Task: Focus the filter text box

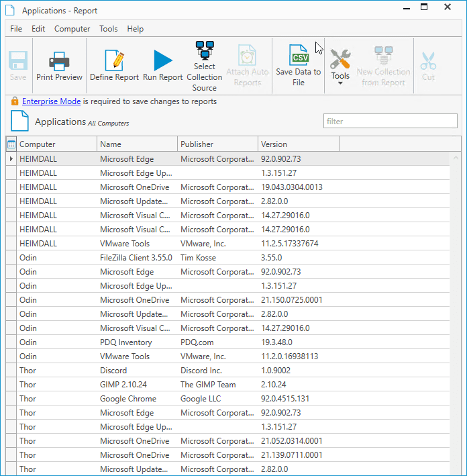Action: [x=391, y=121]
